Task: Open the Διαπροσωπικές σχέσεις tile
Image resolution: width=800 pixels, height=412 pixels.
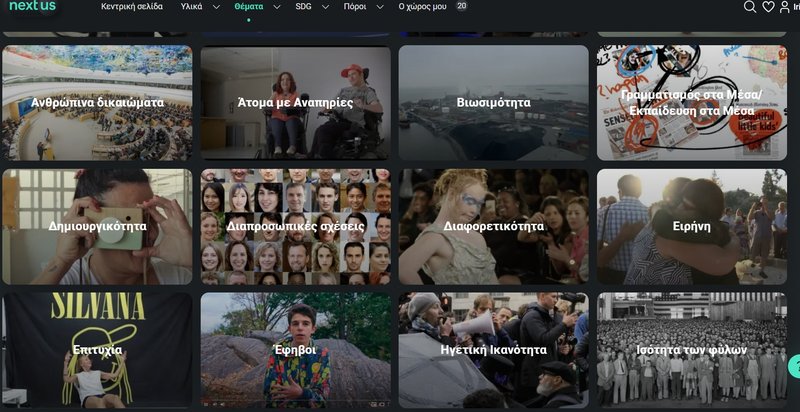Action: (295, 226)
